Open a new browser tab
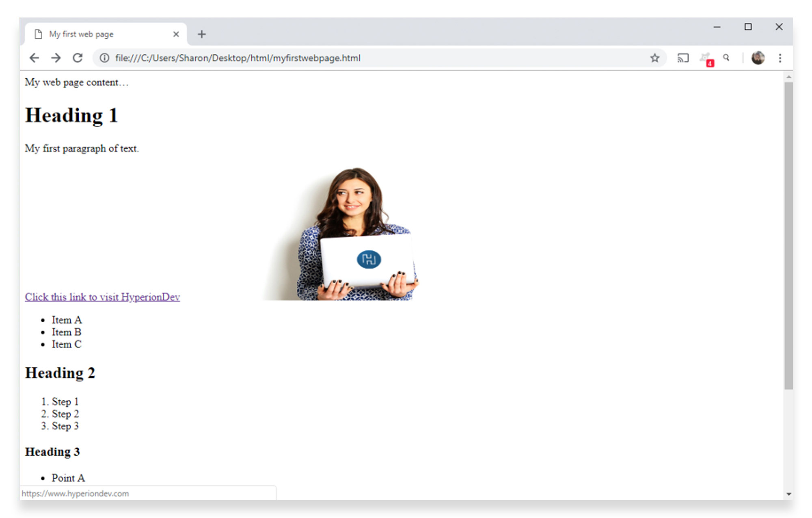The image size is (812, 518). tap(202, 34)
